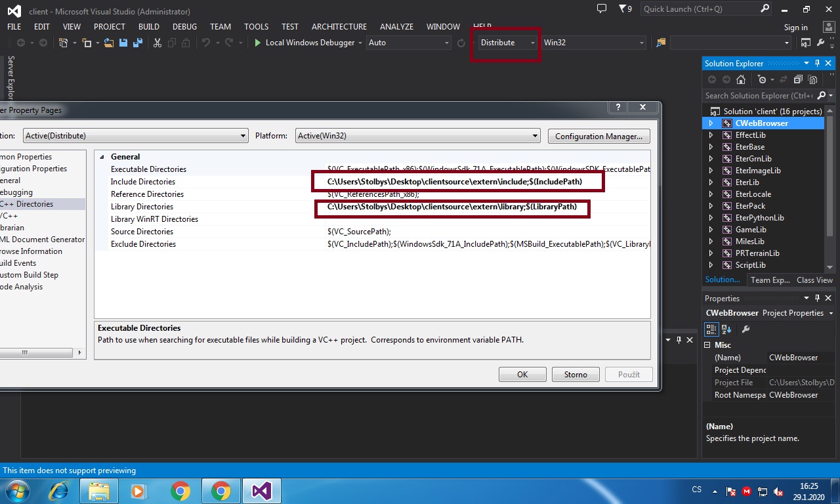Click the Save All icon
Viewport: 840px width, 504px height.
[138, 43]
